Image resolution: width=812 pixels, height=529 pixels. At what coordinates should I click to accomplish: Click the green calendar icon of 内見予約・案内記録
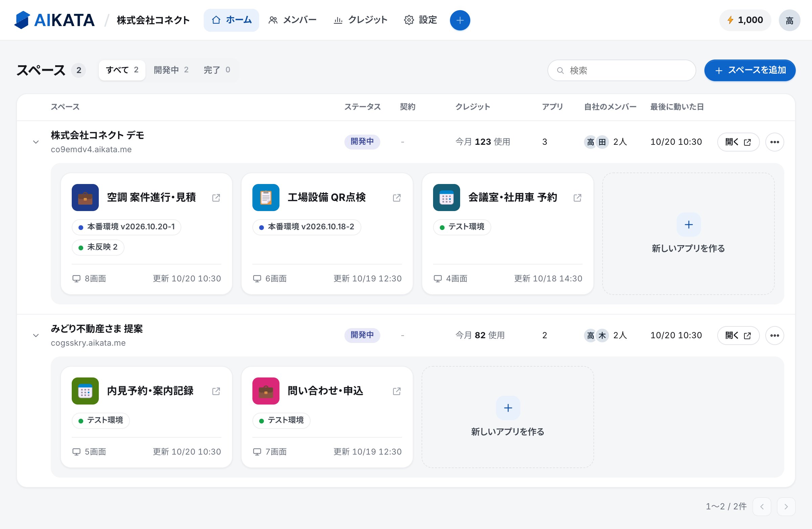pyautogui.click(x=85, y=391)
